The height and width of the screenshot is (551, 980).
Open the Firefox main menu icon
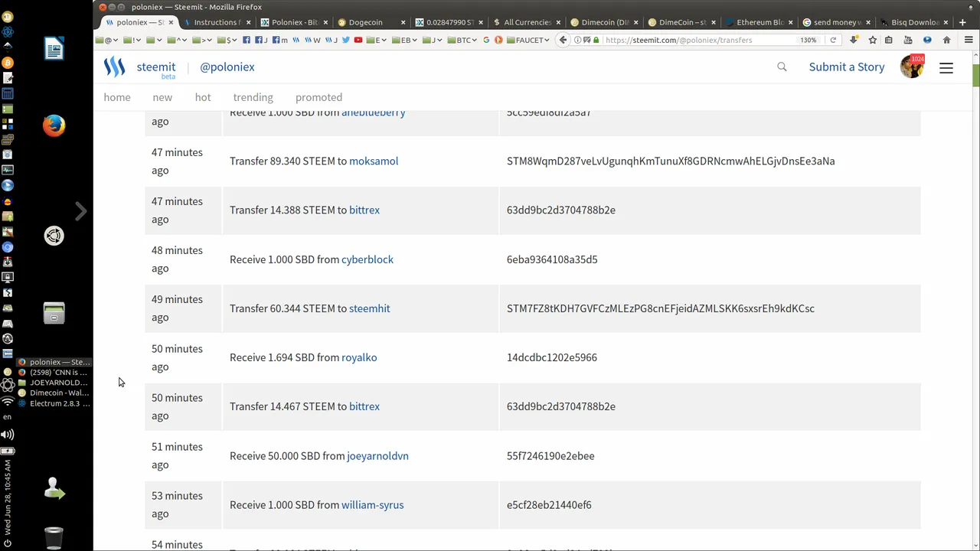click(969, 40)
